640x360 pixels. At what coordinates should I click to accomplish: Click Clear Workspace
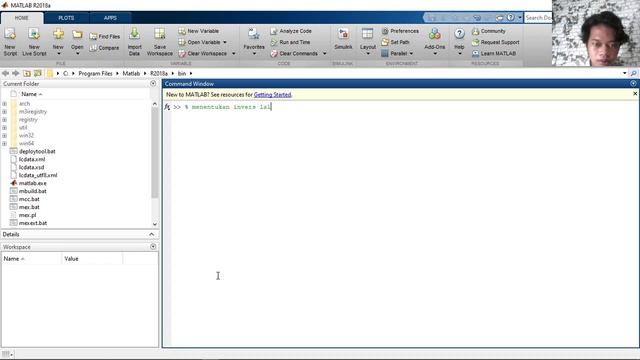pyautogui.click(x=203, y=53)
